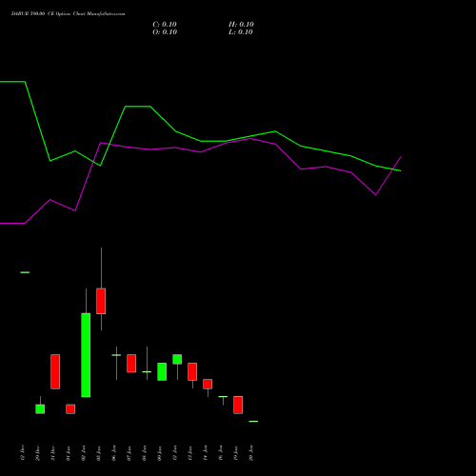Select the small red candle for 01 Jan
The height and width of the screenshot is (476, 476).
(x=70, y=408)
